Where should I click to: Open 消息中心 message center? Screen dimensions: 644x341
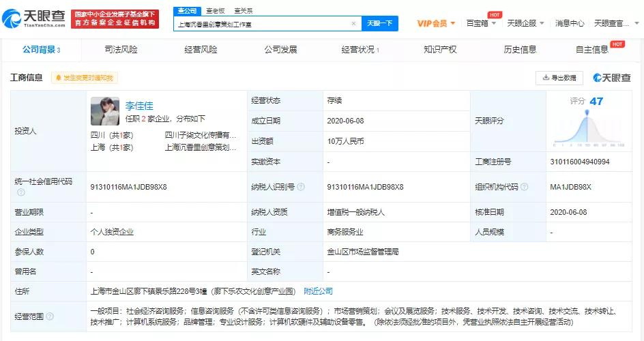[569, 23]
